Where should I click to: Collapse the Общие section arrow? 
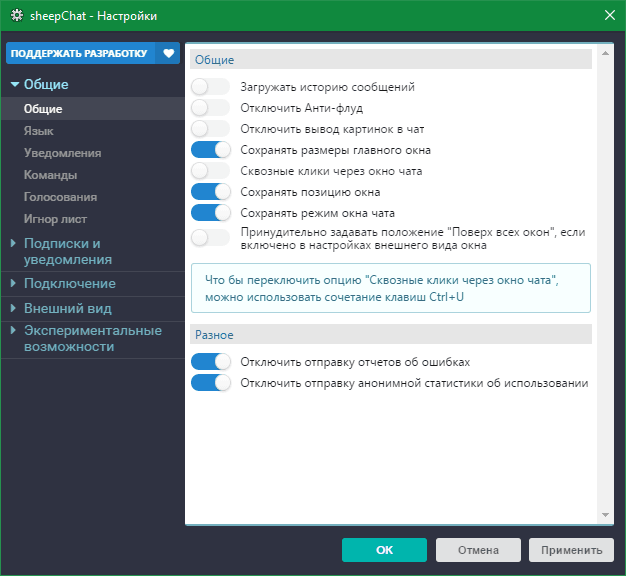15,84
